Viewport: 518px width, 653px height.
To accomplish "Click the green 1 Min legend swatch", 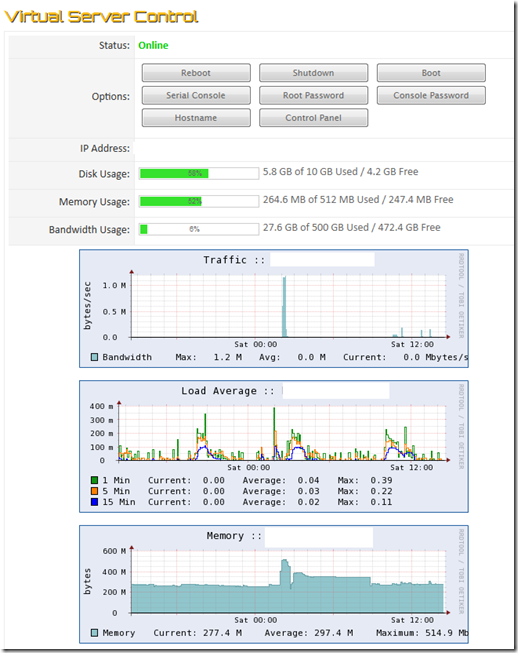I will pos(95,480).
